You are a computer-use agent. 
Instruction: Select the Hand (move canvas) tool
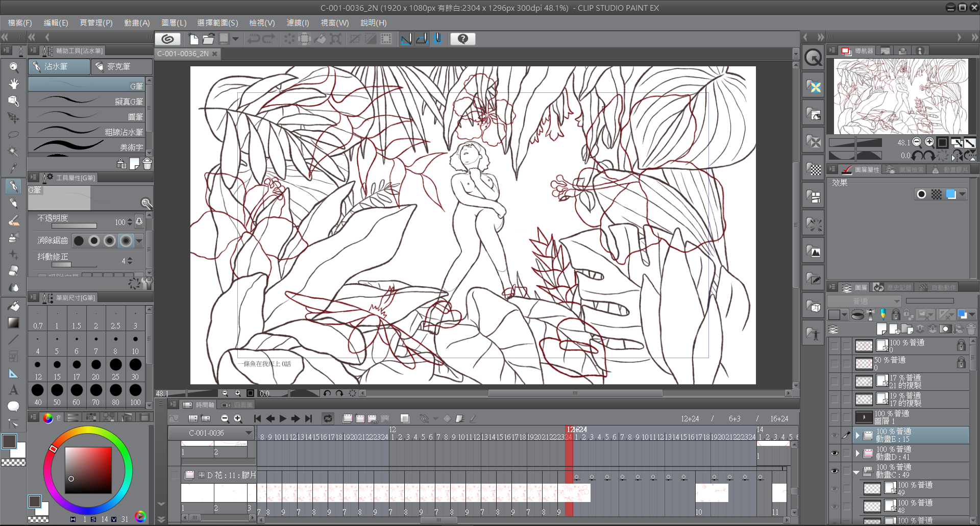[x=14, y=84]
